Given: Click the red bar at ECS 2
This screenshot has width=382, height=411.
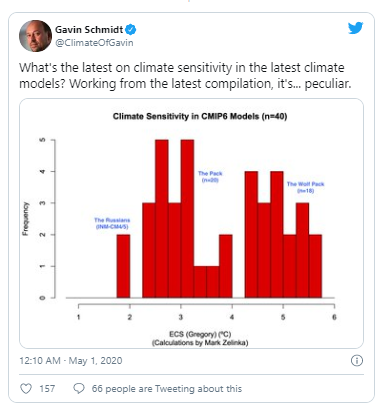Looking at the screenshot, I should [123, 266].
